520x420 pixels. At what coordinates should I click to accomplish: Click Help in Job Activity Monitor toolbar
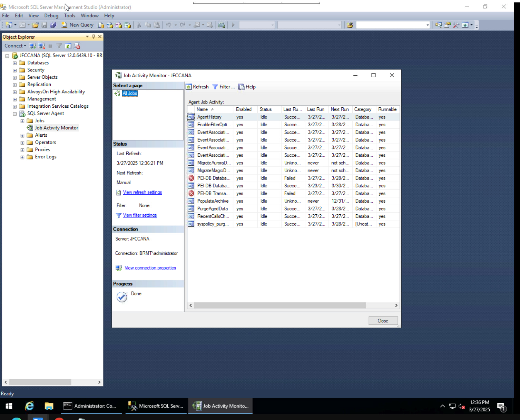tap(247, 87)
